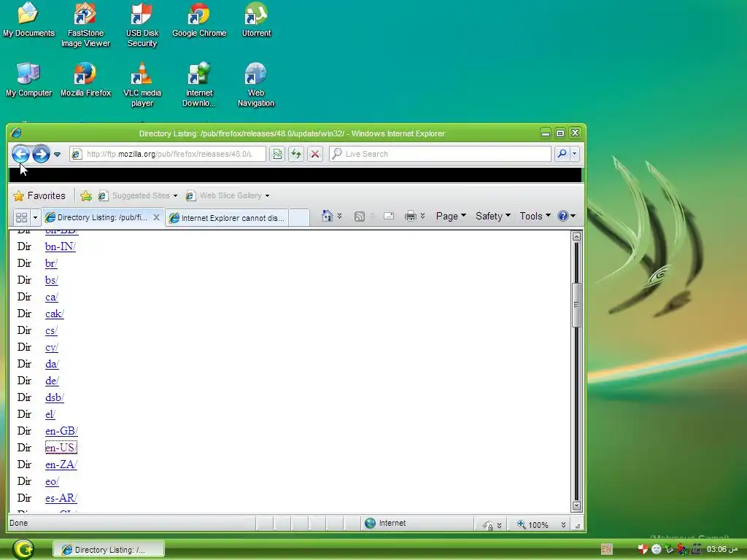
Task: Open the 100% zoom level control
Action: [542, 525]
